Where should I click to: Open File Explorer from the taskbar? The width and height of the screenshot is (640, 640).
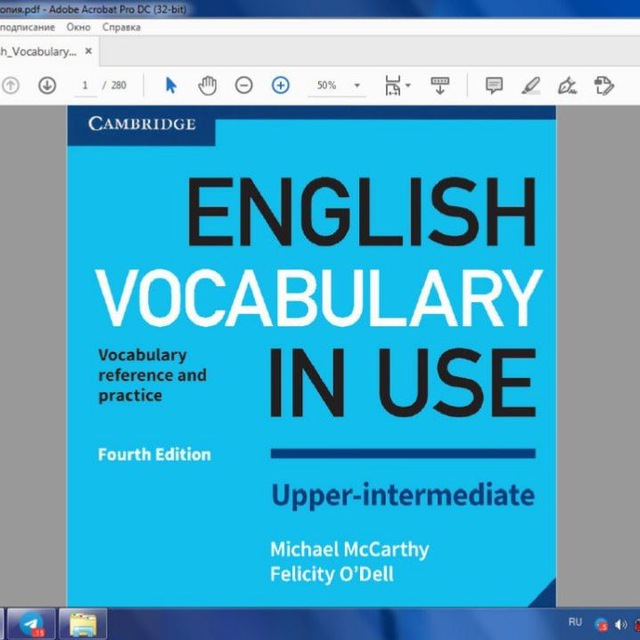point(83,624)
